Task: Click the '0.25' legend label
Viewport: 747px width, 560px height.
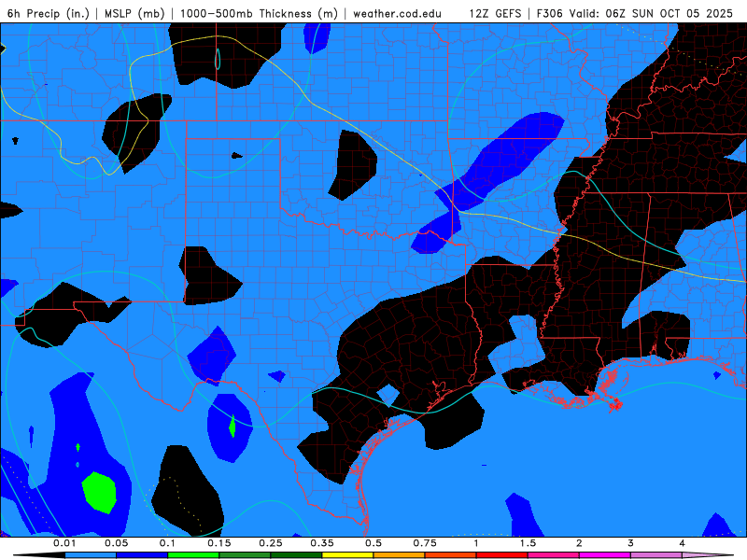Action: 271,543
